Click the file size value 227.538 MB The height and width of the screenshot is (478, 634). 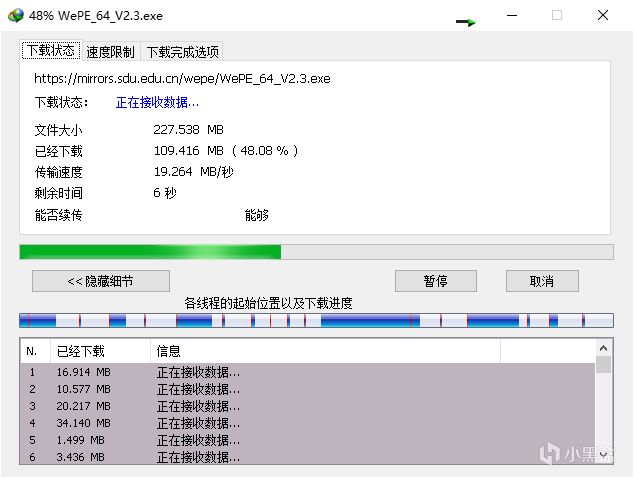coord(188,130)
